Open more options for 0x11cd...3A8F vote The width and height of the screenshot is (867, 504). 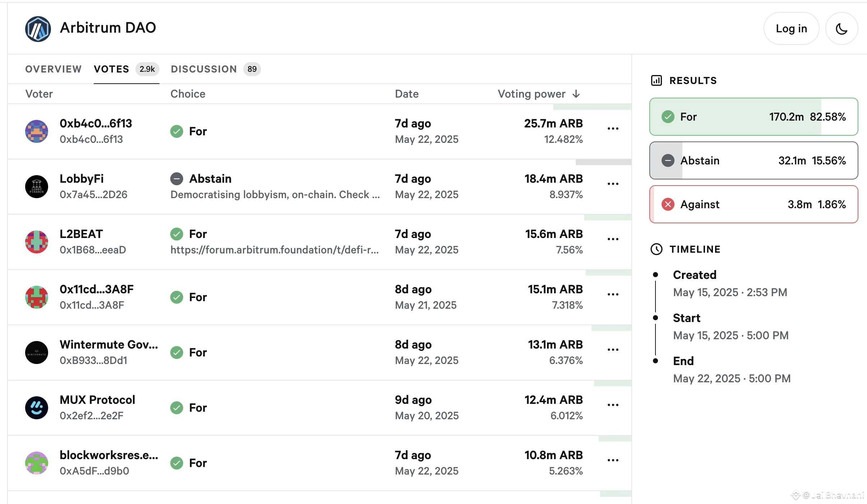613,294
